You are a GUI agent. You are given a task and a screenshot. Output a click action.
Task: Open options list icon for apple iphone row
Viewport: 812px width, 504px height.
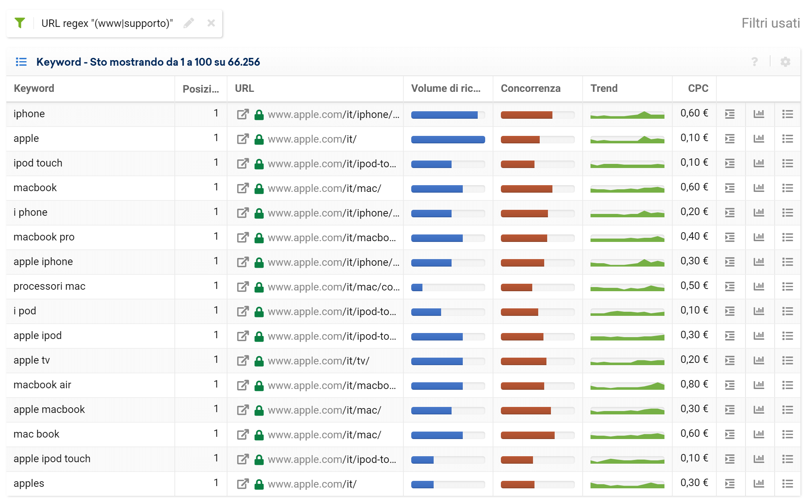(x=788, y=262)
